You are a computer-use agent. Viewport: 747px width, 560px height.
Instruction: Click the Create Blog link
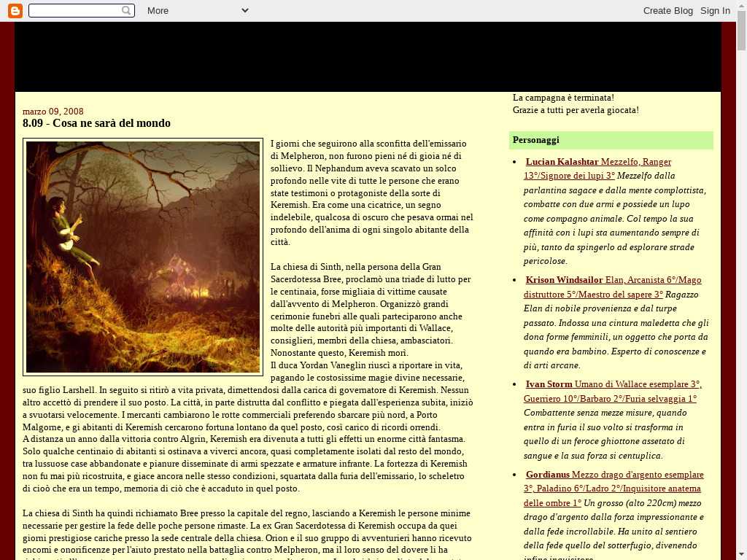point(668,10)
